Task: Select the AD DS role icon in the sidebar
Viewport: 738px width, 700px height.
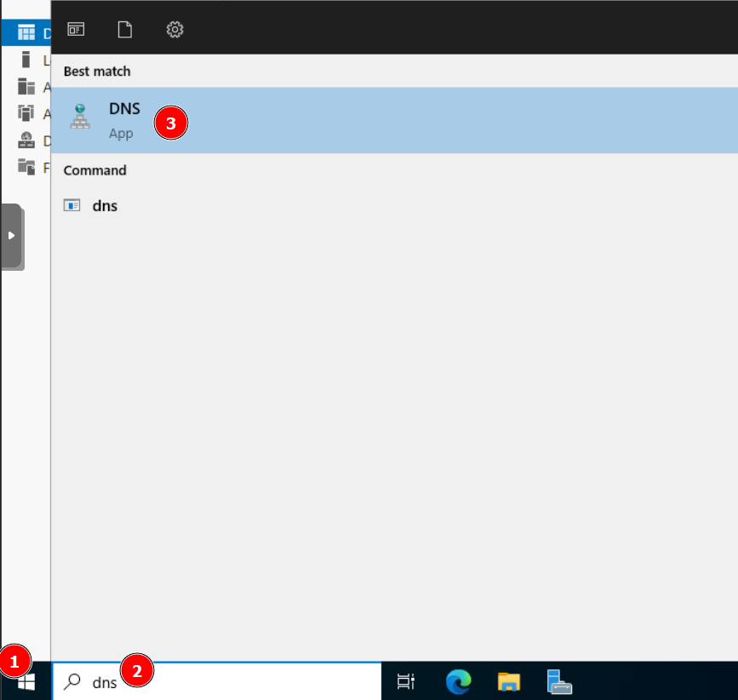Action: pyautogui.click(x=26, y=112)
